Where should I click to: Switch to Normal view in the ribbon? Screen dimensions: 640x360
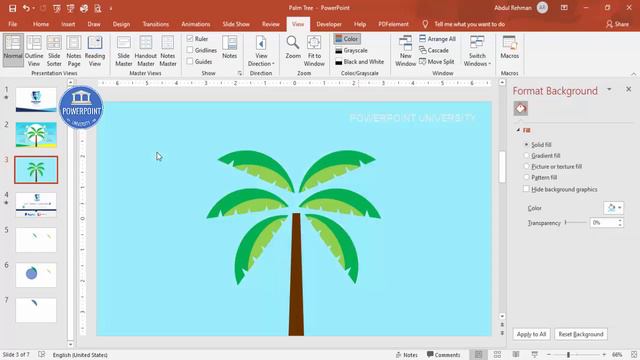(x=13, y=50)
